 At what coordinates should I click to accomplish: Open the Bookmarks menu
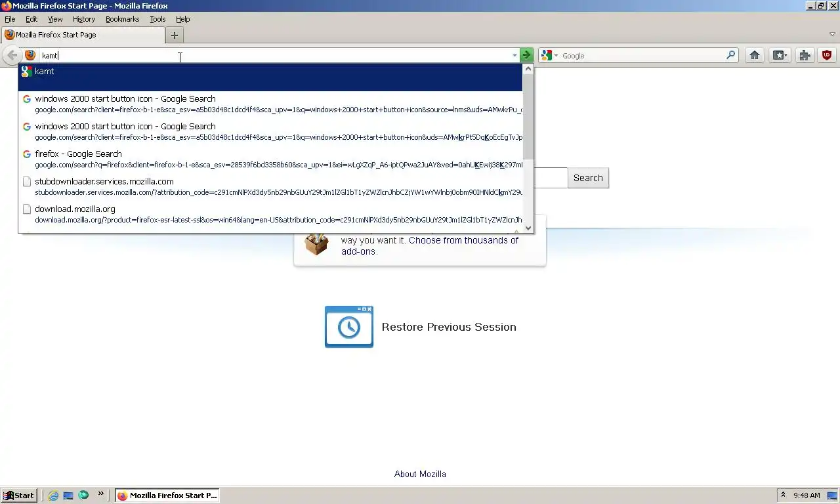click(123, 19)
